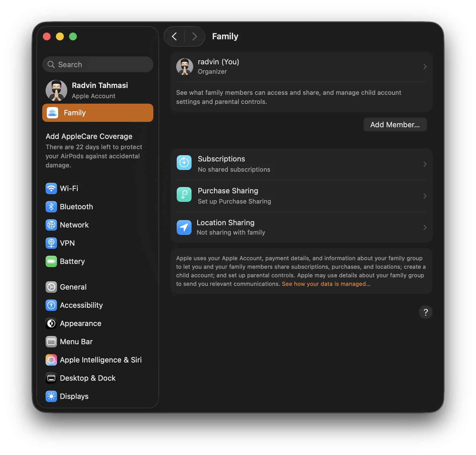The height and width of the screenshot is (455, 476).
Task: Click the Search field
Action: [98, 64]
